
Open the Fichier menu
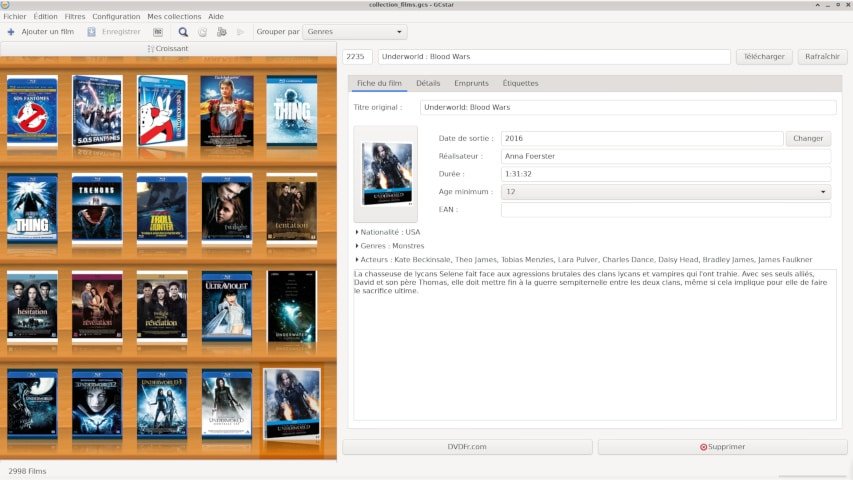15,16
